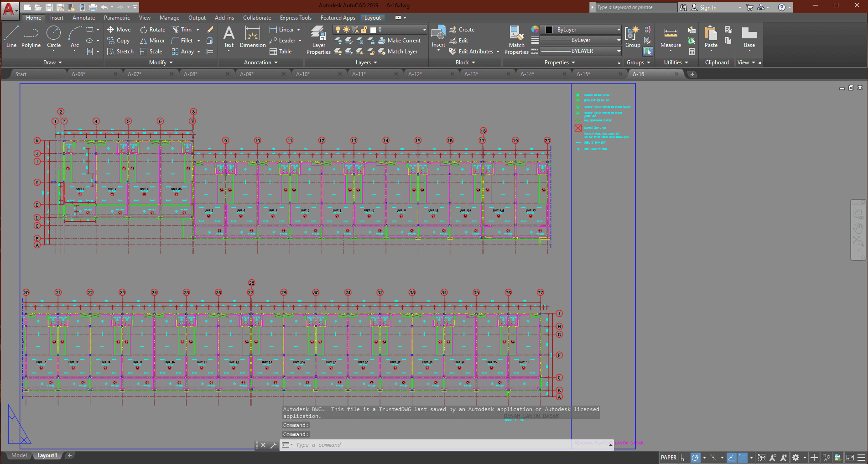
Task: Open the Annotate ribbon tab
Action: point(83,18)
